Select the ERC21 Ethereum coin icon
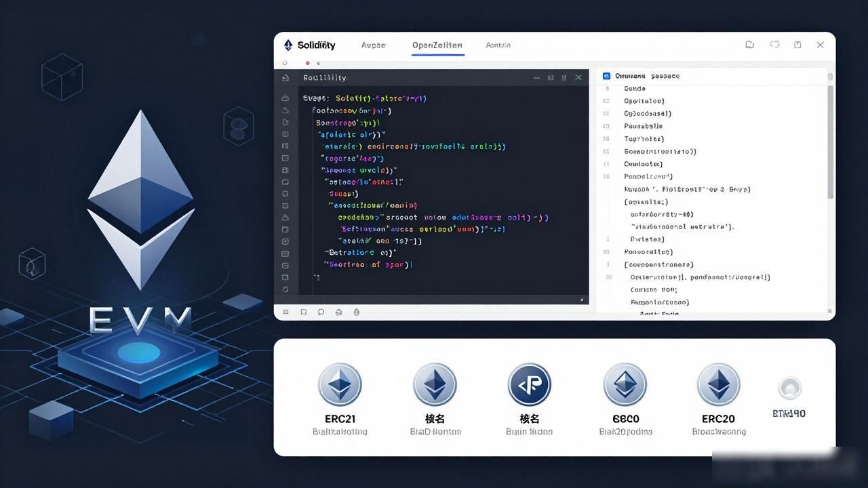 pyautogui.click(x=340, y=385)
